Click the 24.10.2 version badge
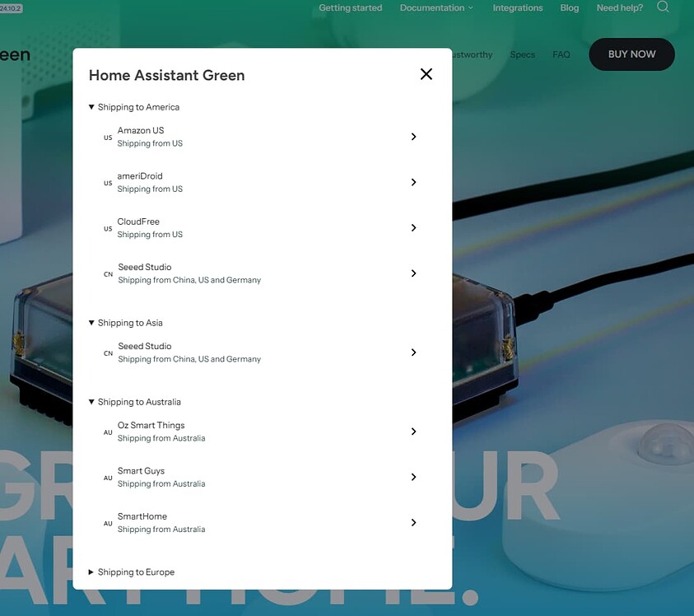 [x=11, y=7]
